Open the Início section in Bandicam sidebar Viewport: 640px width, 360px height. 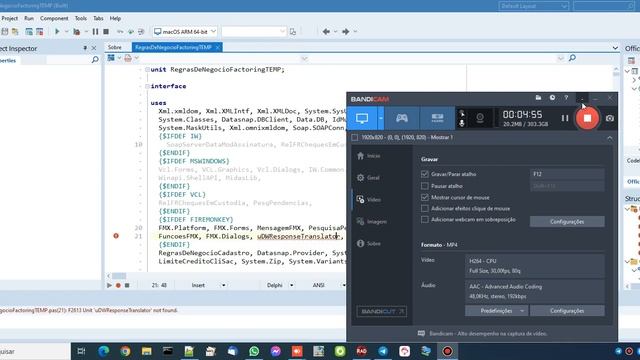click(369, 156)
